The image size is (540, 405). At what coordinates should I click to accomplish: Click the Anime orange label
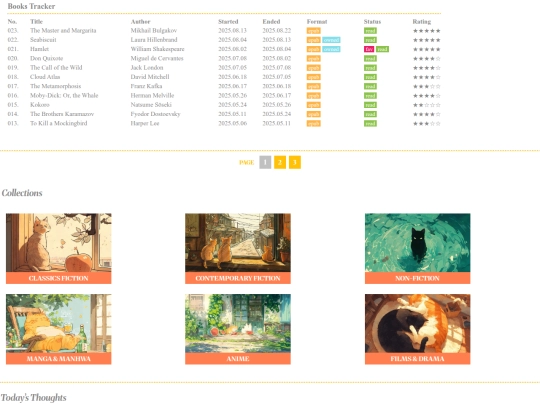[x=238, y=359]
